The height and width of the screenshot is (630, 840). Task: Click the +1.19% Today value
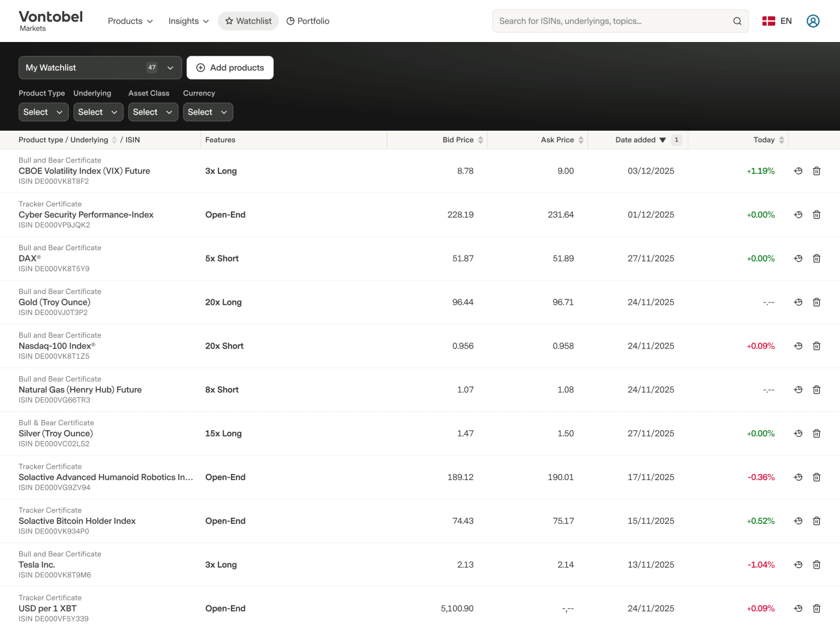(x=761, y=171)
